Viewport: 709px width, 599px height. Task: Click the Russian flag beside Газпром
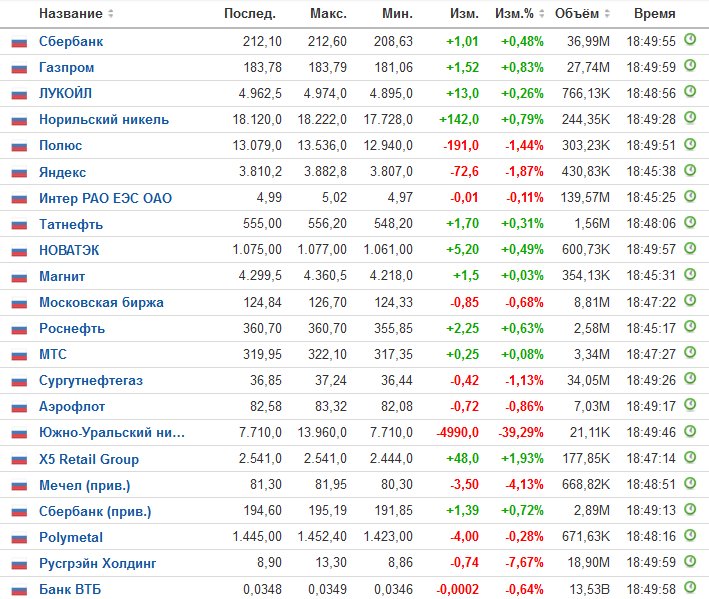pos(19,69)
